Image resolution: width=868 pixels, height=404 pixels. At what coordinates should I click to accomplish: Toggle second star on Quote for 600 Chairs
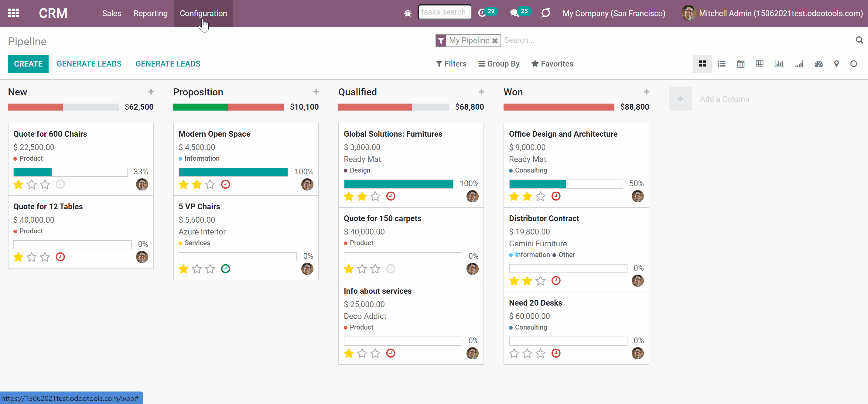pyautogui.click(x=31, y=184)
